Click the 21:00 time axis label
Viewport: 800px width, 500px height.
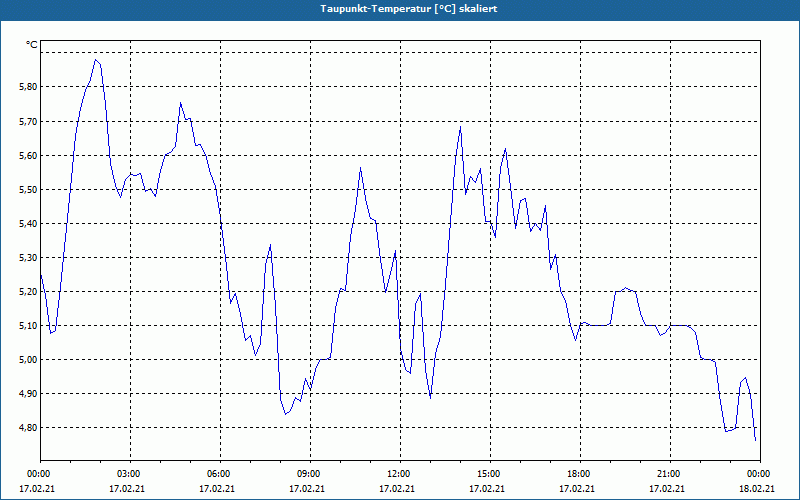pyautogui.click(x=670, y=474)
